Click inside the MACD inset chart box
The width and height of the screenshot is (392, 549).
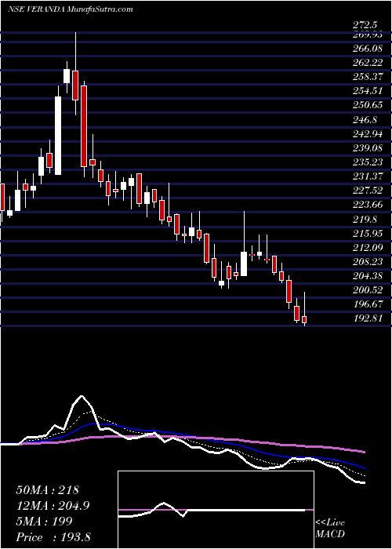(216, 510)
